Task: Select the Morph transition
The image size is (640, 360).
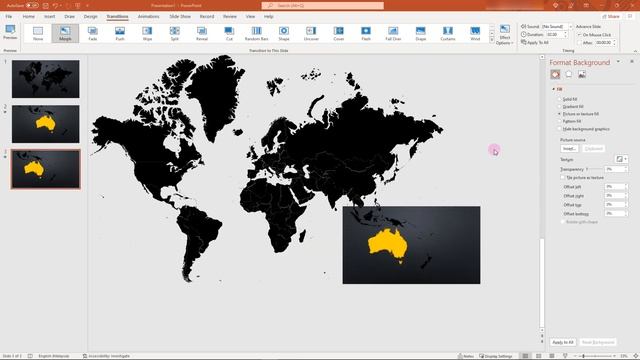Action: [65, 33]
